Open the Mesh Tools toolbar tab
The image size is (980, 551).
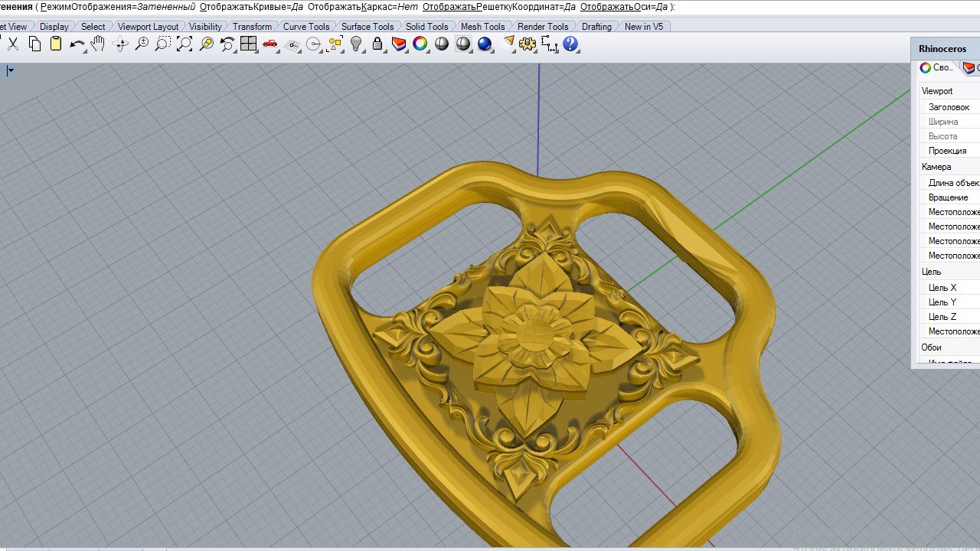point(482,26)
